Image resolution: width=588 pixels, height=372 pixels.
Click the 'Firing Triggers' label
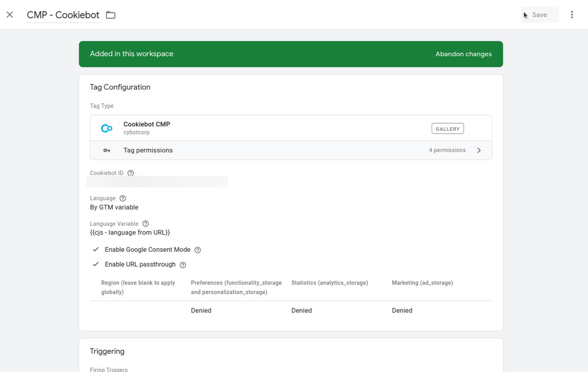[x=109, y=370]
